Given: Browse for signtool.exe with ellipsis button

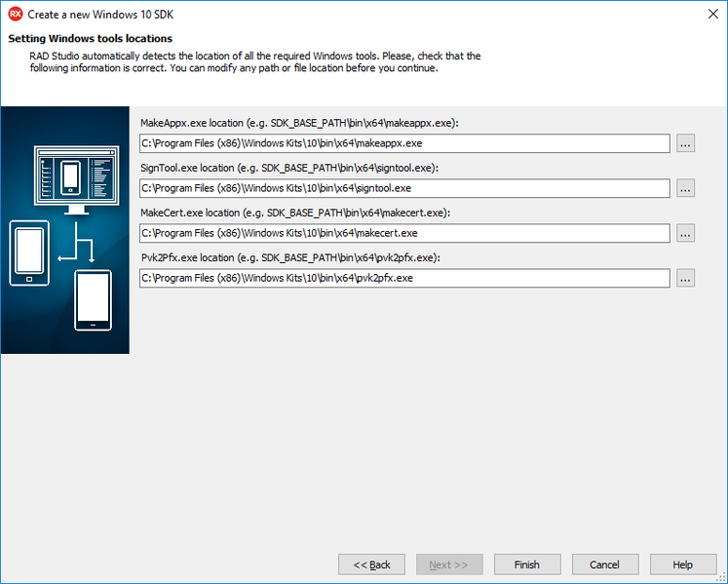Looking at the screenshot, I should point(685,188).
